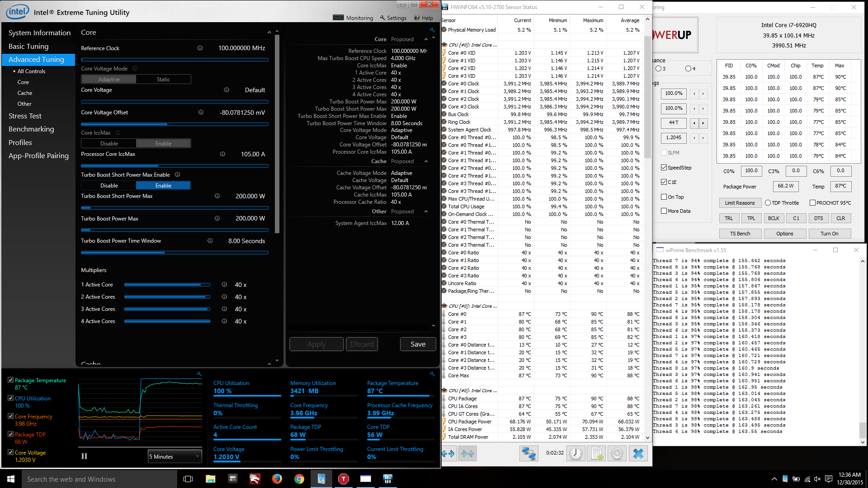Collapse the Core section header chevron
The width and height of the screenshot is (868, 488).
[x=269, y=33]
